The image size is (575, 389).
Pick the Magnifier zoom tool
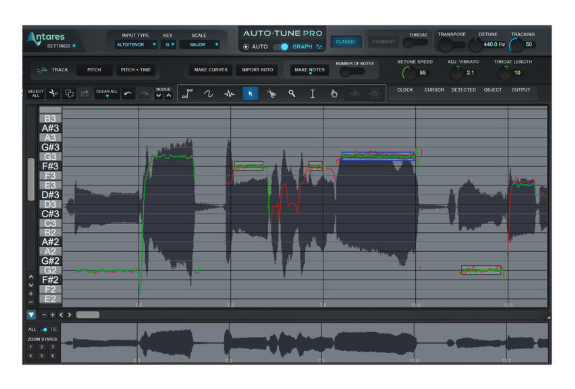[x=292, y=94]
